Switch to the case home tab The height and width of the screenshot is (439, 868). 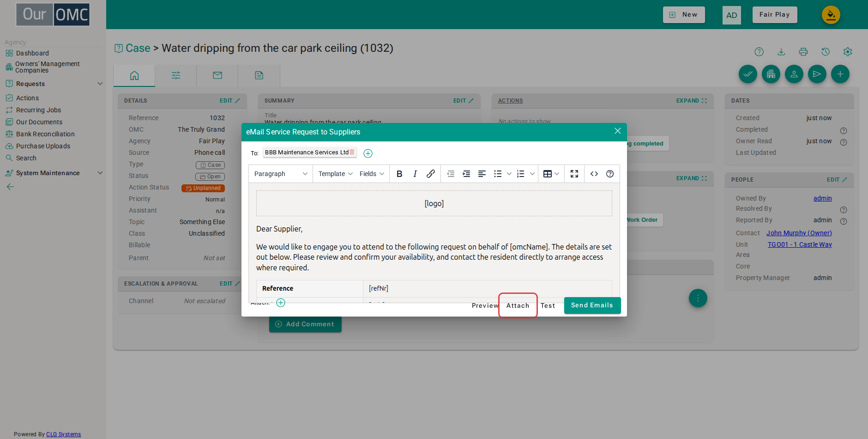[x=134, y=75]
